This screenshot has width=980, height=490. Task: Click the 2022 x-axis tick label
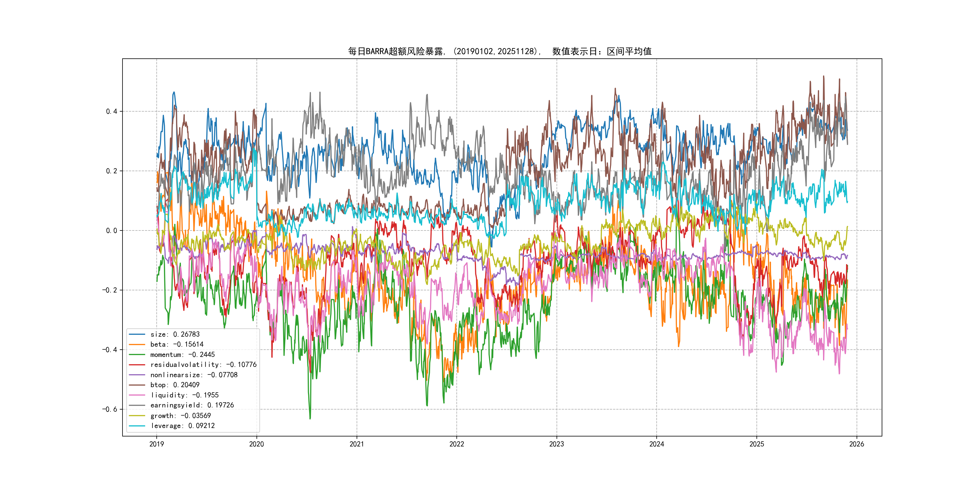456,444
